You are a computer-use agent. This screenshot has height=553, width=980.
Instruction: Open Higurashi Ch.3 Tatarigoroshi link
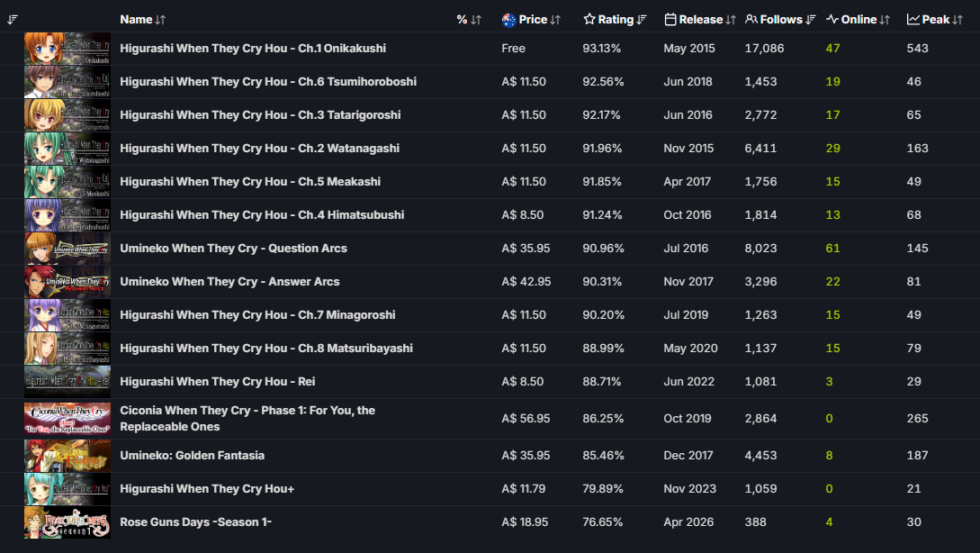[260, 115]
